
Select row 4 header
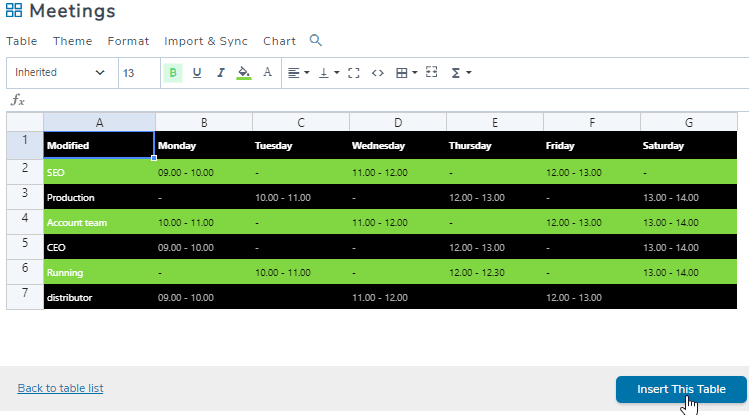pyautogui.click(x=25, y=222)
